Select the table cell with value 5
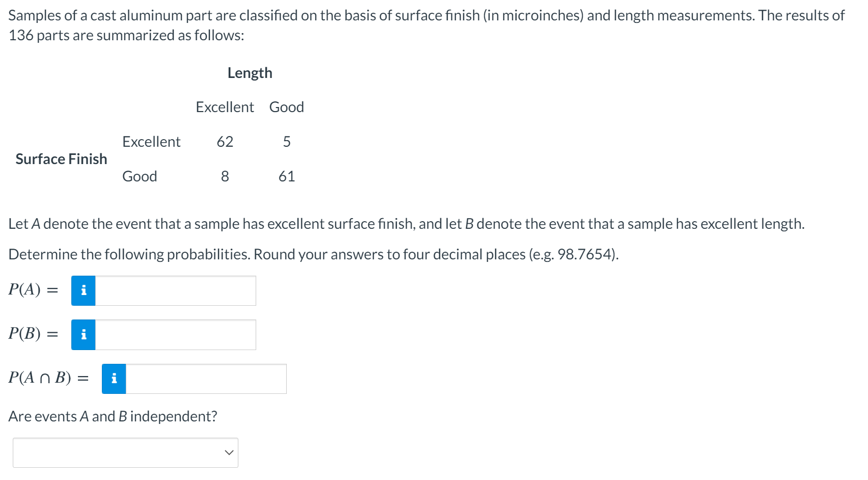The width and height of the screenshot is (868, 480). point(287,142)
